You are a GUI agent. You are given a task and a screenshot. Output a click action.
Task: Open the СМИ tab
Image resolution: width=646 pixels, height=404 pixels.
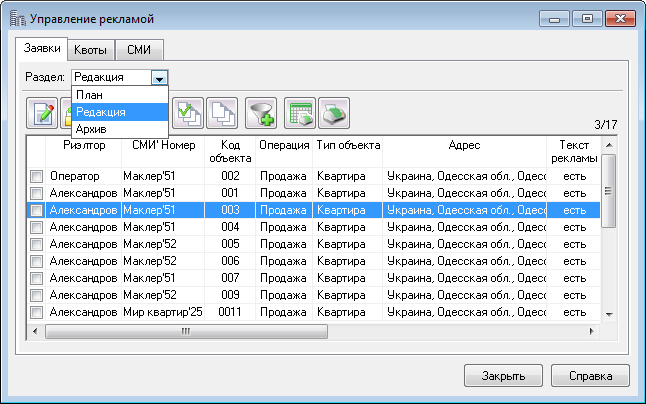[x=138, y=49]
